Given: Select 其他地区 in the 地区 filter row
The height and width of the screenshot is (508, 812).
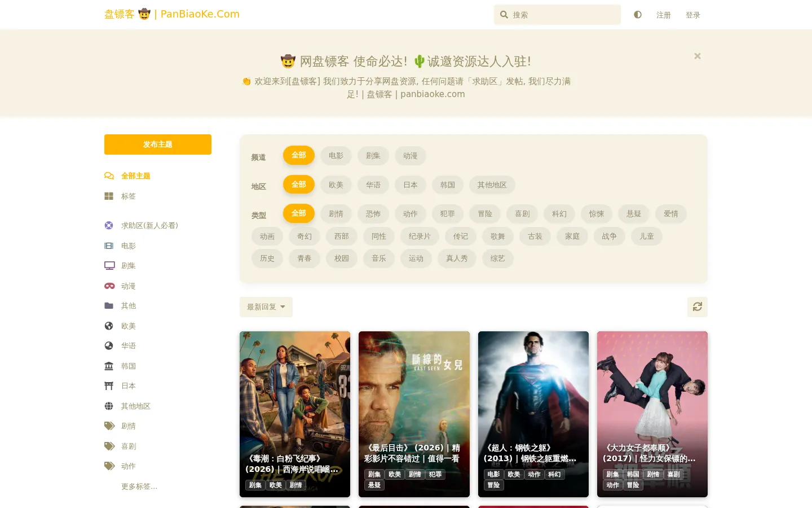Looking at the screenshot, I should point(492,185).
